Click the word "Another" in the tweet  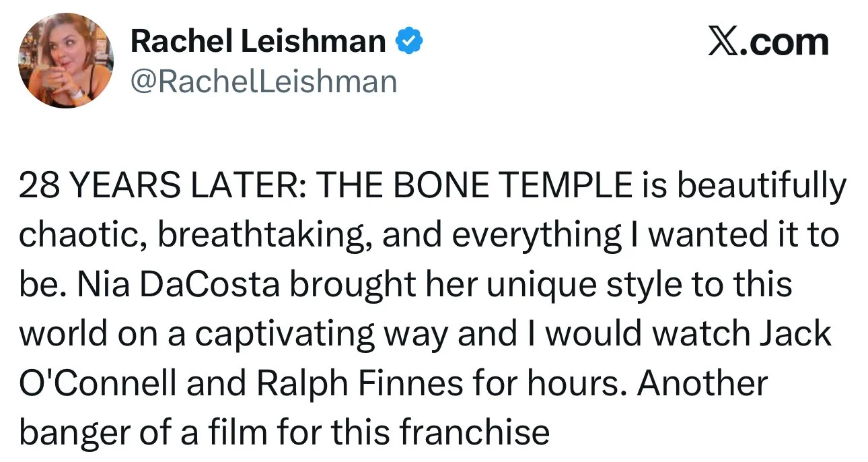702,384
